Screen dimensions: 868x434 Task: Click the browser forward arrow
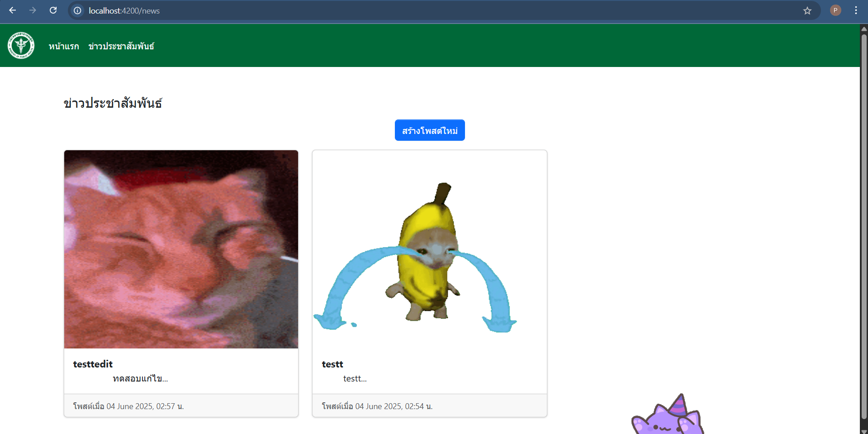(33, 10)
